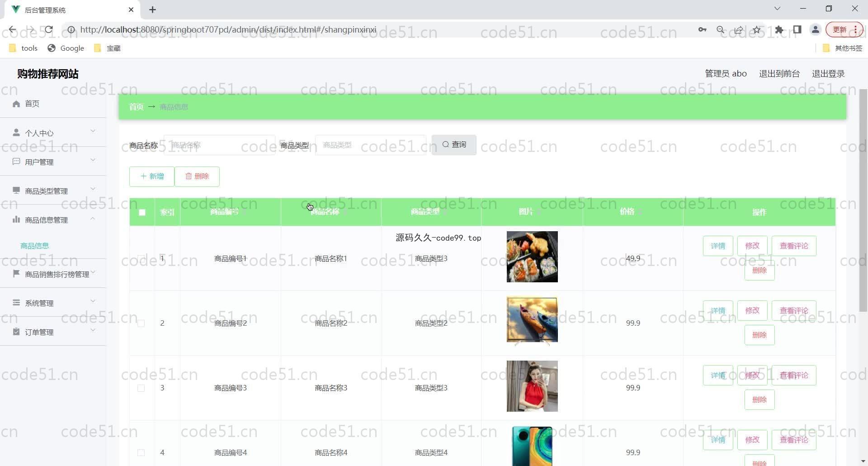Click the 订单管理 expand chevron
Image resolution: width=868 pixels, height=466 pixels.
point(93,330)
